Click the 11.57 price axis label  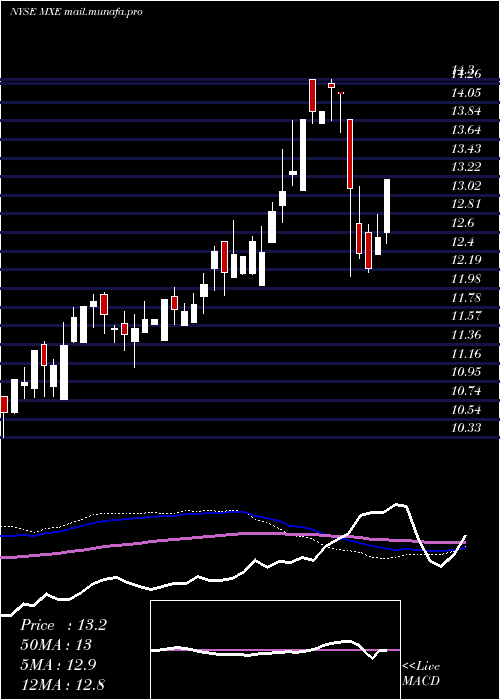[x=466, y=316]
